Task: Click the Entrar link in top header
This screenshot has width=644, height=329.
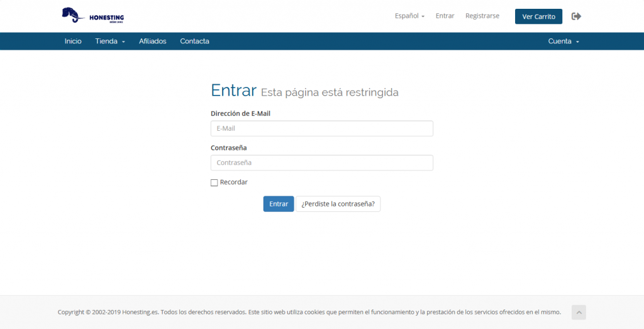Action: click(445, 16)
